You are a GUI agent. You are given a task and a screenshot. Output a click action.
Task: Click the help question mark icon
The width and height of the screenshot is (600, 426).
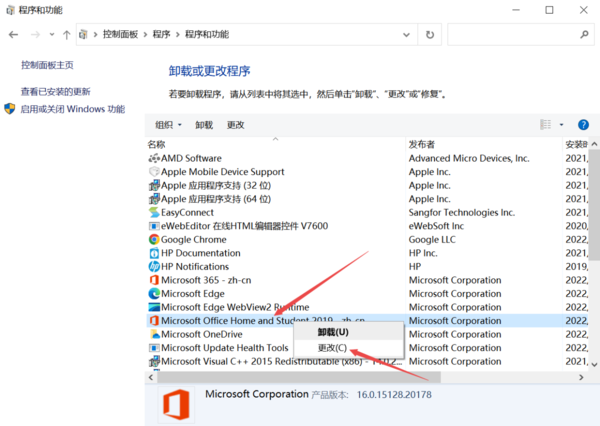point(582,125)
